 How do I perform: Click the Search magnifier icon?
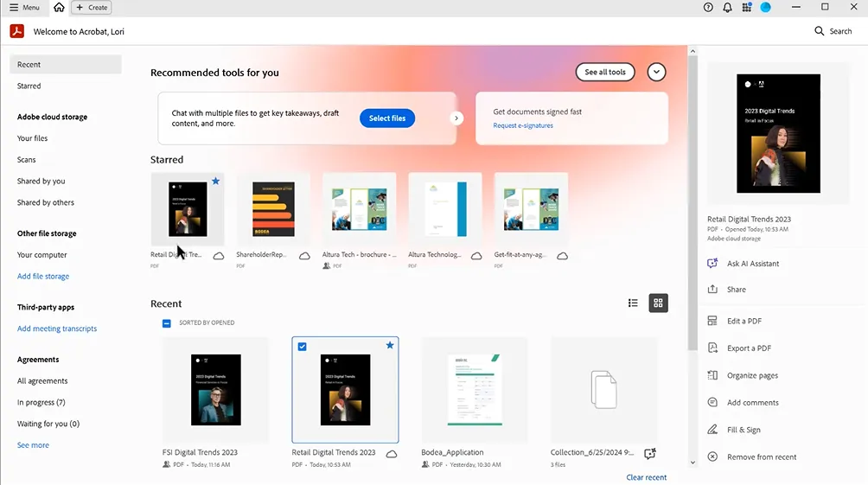tap(820, 31)
